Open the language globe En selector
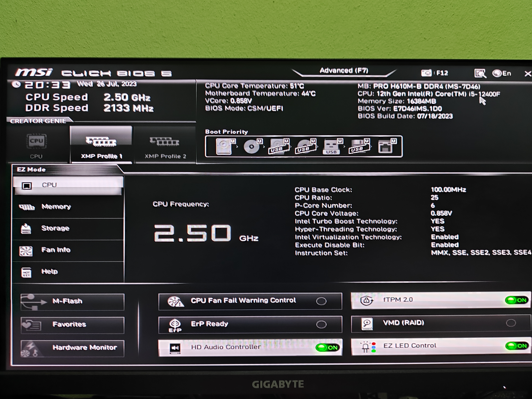532x399 pixels. 502,73
